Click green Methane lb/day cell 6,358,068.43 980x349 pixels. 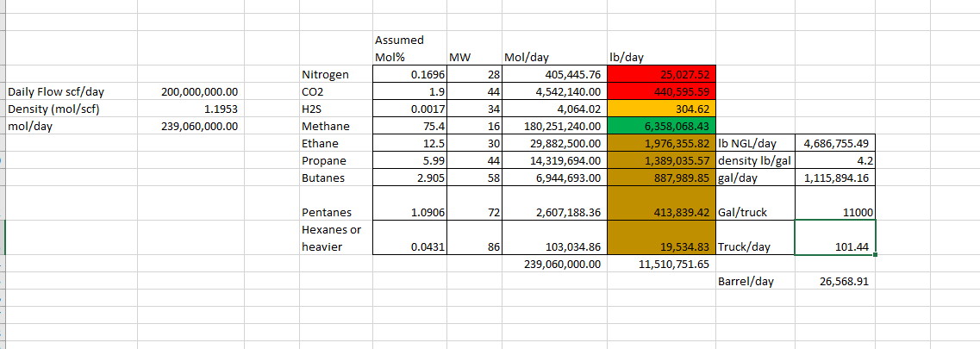[661, 126]
